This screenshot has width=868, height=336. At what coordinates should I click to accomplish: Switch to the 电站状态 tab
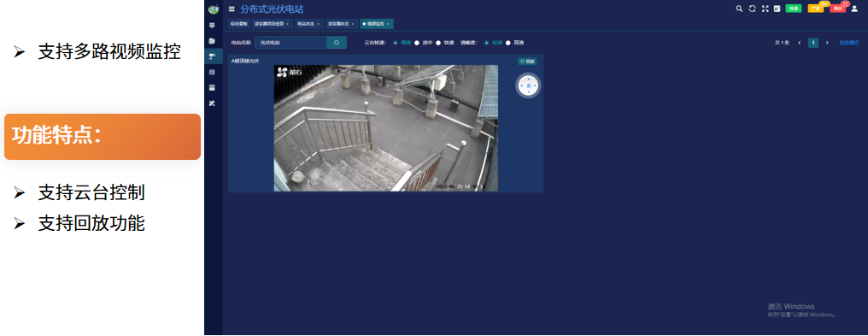coord(308,24)
